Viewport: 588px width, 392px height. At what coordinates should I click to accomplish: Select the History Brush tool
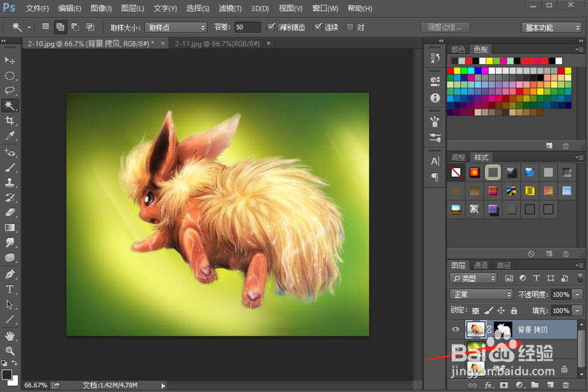(10, 197)
